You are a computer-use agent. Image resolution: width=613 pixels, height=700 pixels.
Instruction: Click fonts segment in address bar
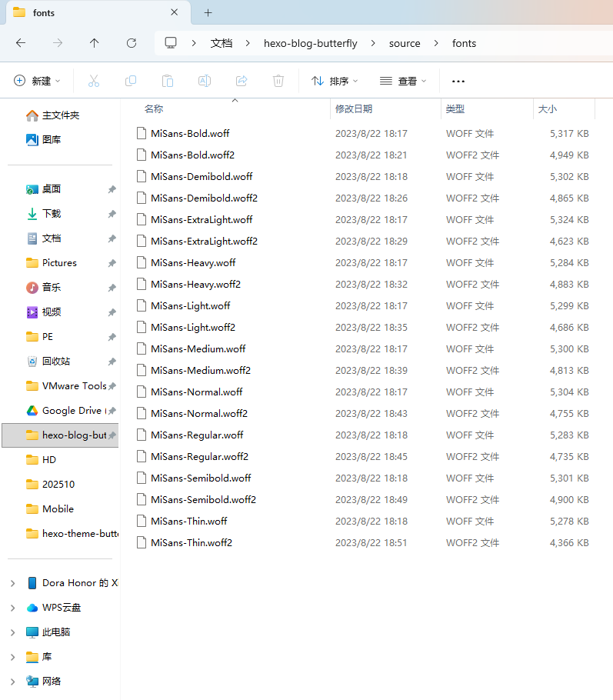click(x=464, y=43)
